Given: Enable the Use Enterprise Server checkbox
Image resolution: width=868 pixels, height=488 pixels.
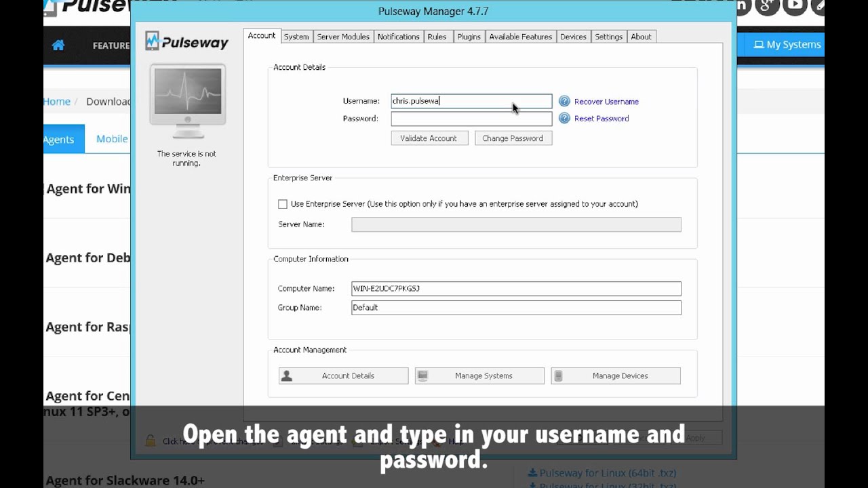Looking at the screenshot, I should 283,204.
